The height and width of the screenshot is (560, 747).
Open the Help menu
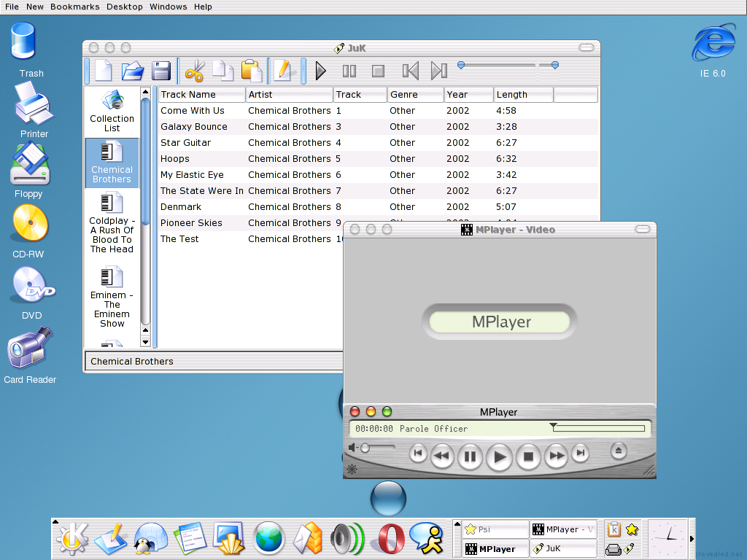[203, 7]
